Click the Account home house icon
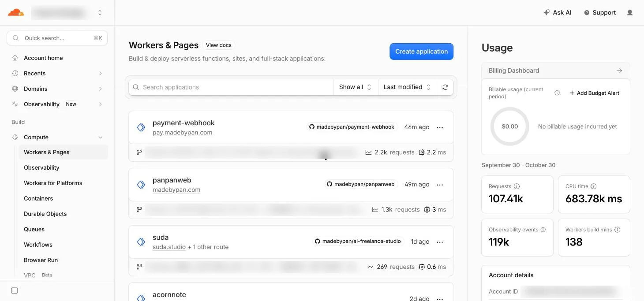The width and height of the screenshot is (644, 301). [x=15, y=58]
